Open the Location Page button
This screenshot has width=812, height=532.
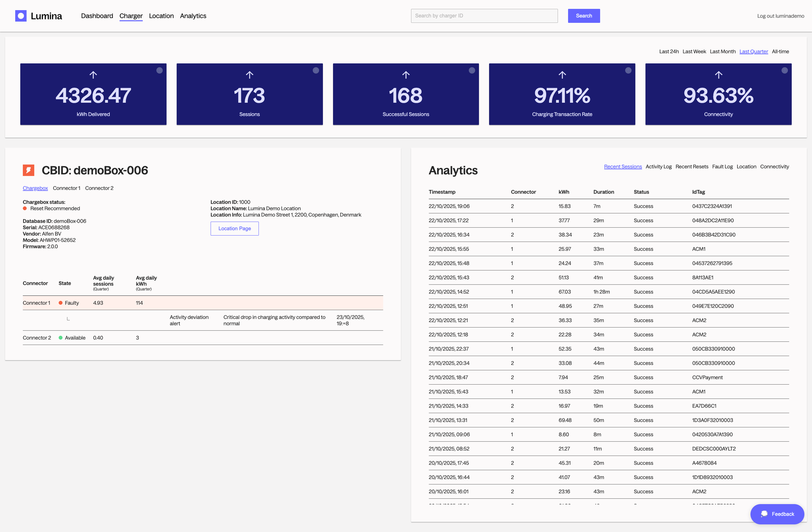(234, 229)
